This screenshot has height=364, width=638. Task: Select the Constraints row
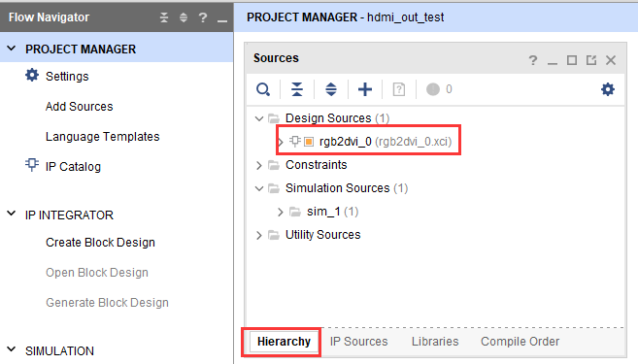317,165
